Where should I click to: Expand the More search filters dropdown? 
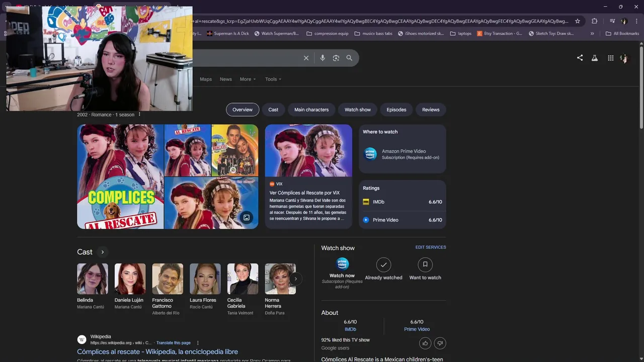[248, 79]
